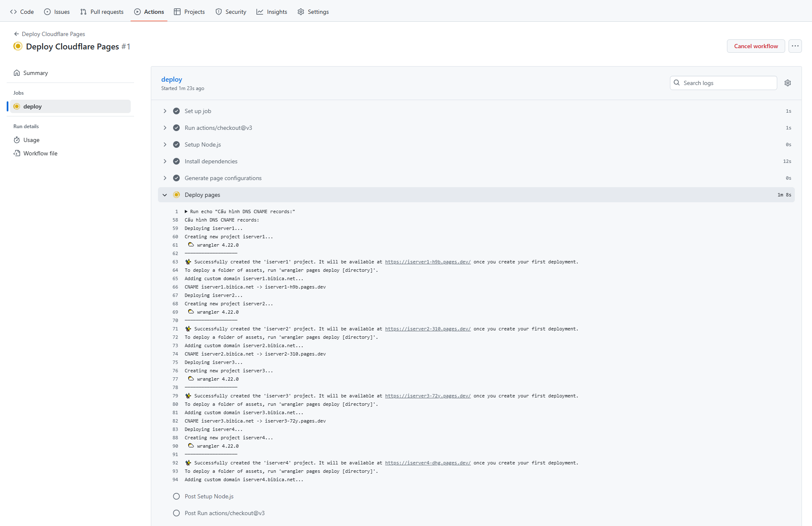
Task: Go back to Deploy Cloudflare Pages workflow
Action: 49,34
